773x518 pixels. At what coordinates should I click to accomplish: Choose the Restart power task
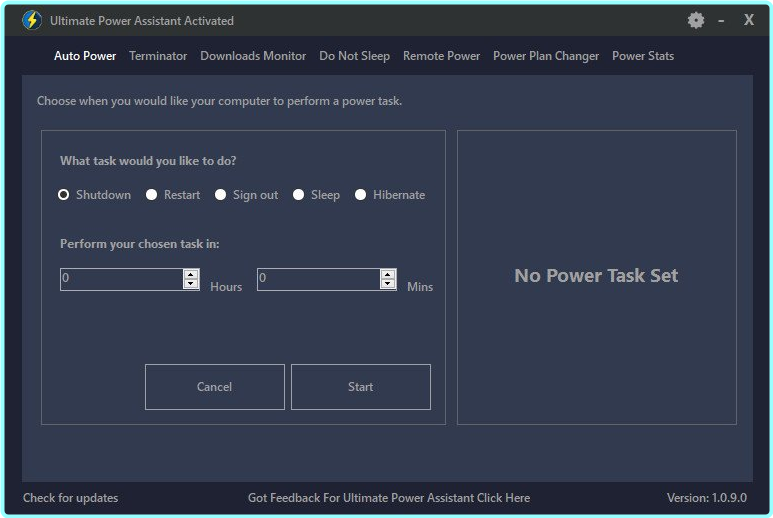point(152,195)
